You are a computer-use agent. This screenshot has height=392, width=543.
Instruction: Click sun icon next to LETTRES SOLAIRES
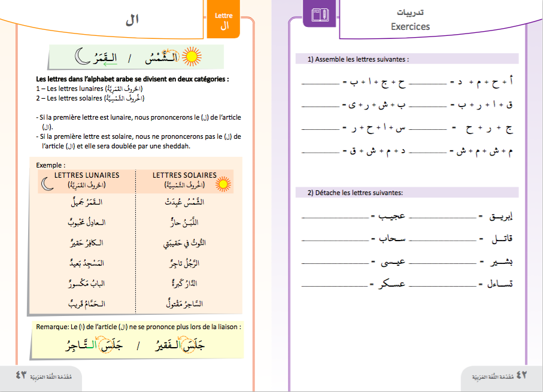(x=223, y=184)
